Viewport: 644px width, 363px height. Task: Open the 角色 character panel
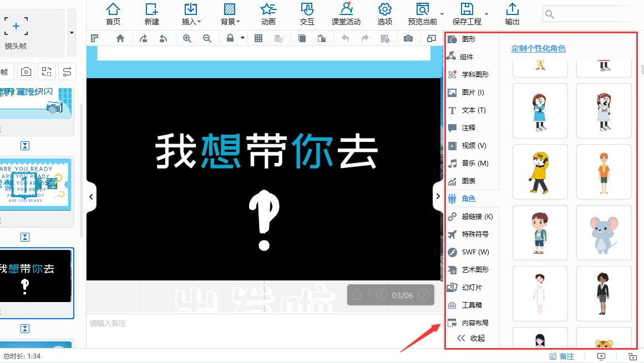click(x=471, y=198)
